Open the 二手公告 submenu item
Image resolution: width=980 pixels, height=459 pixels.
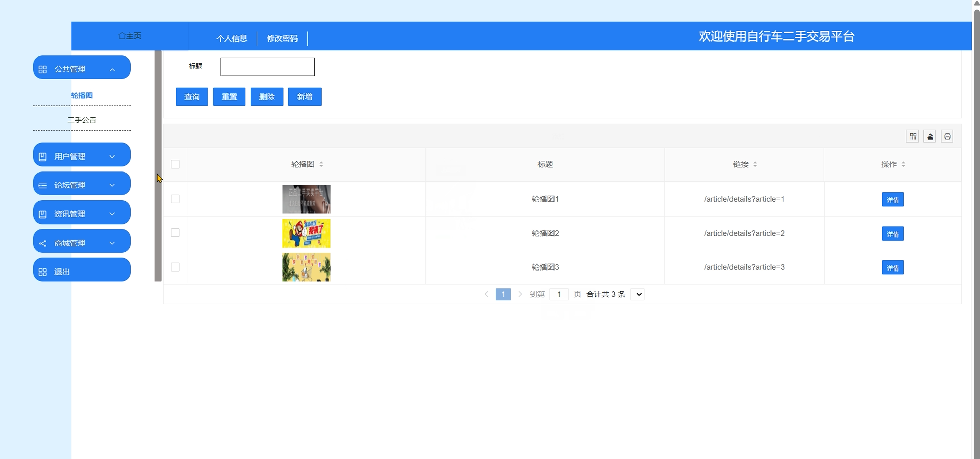pyautogui.click(x=82, y=120)
